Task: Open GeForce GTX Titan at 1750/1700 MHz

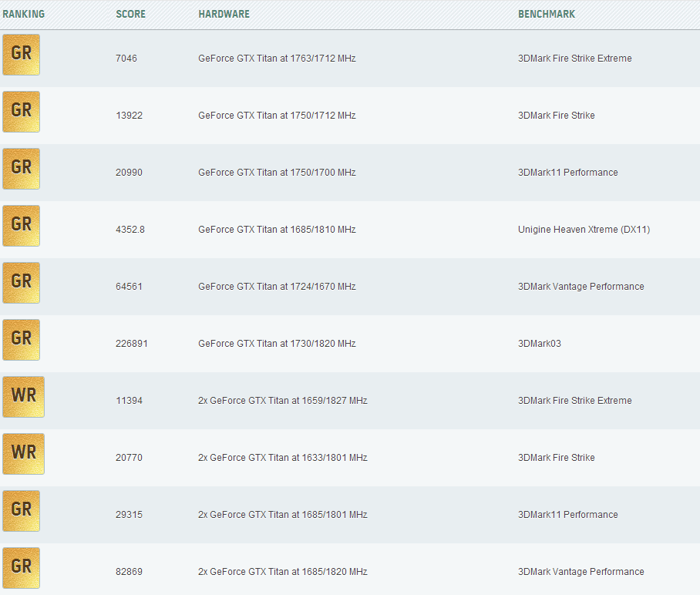Action: pyautogui.click(x=277, y=173)
